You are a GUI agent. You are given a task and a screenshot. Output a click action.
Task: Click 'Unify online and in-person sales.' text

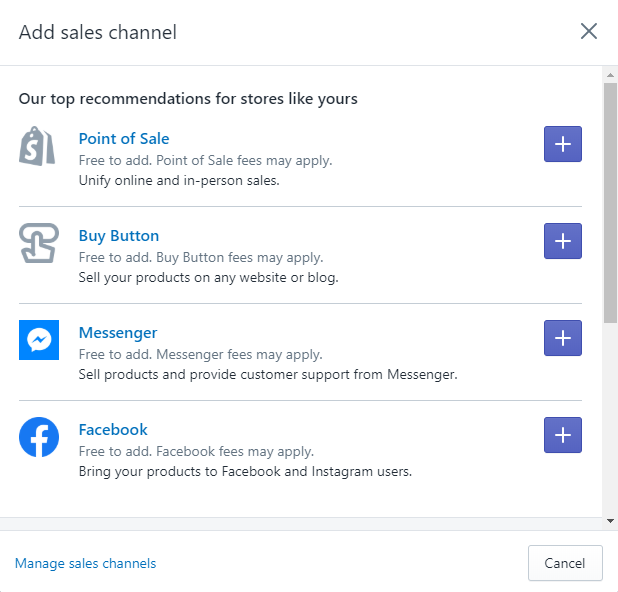(179, 181)
